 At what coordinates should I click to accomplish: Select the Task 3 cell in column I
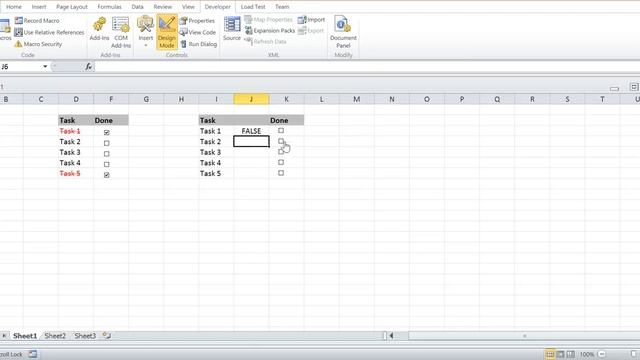[216, 152]
